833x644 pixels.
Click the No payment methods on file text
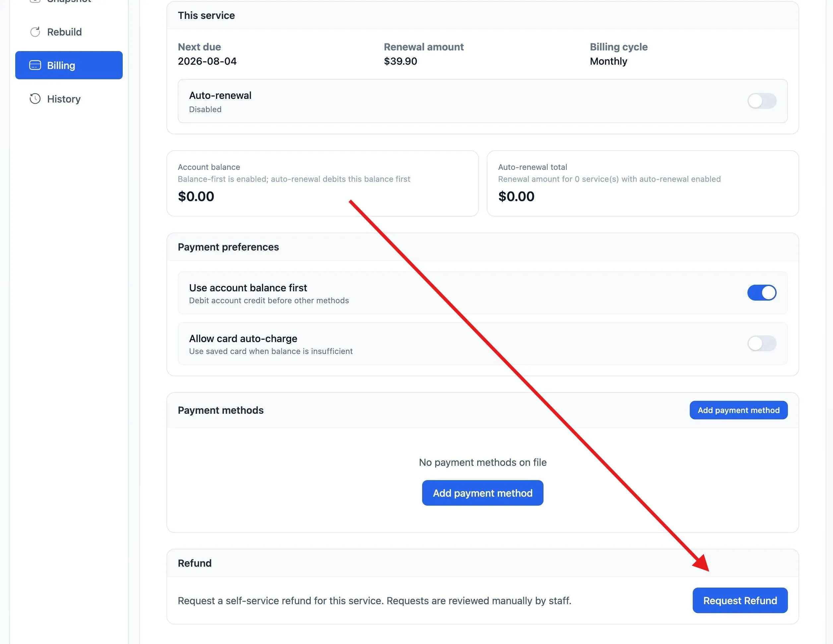[x=482, y=463]
